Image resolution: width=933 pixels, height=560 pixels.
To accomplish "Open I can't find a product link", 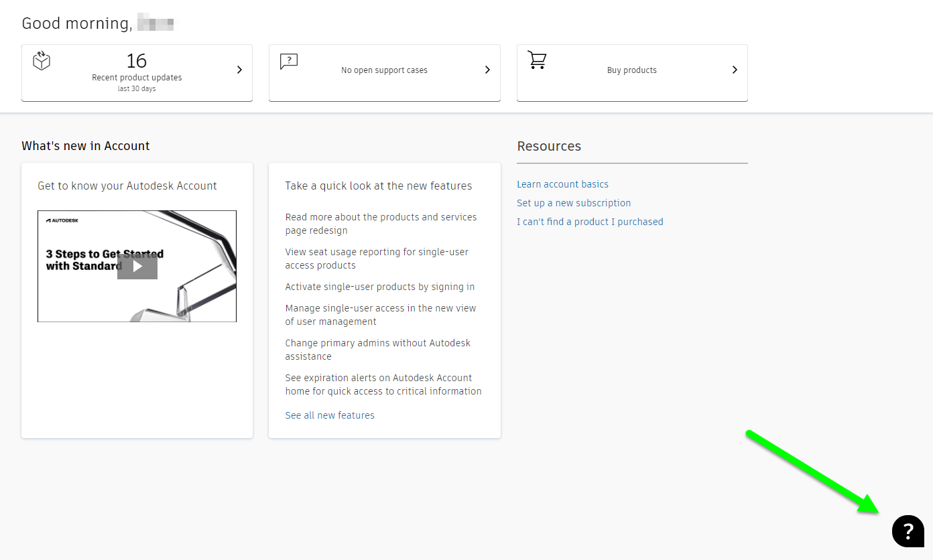I will coord(590,222).
